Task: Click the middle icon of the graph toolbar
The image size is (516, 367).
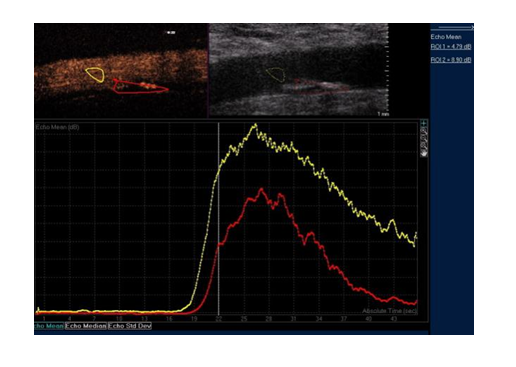Action: click(424, 138)
